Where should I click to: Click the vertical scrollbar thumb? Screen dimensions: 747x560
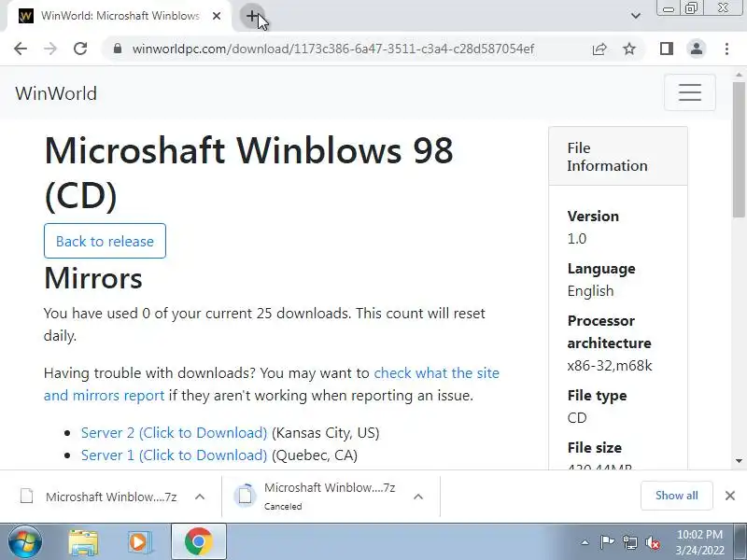tap(739, 150)
